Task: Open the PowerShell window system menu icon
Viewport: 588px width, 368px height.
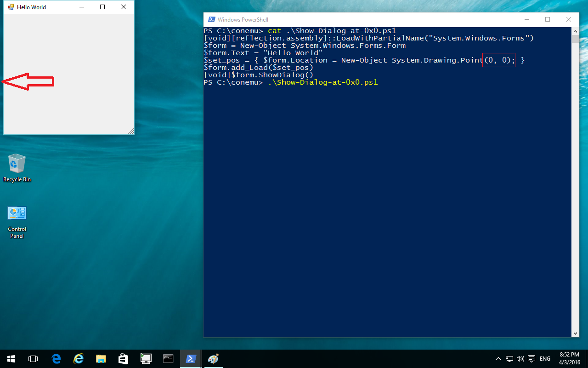Action: [212, 20]
